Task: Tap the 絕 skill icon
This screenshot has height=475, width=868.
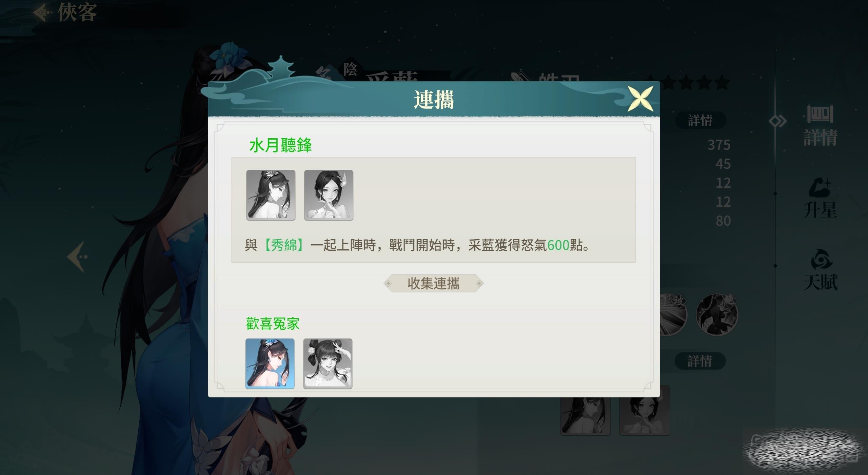Action: pos(717,314)
